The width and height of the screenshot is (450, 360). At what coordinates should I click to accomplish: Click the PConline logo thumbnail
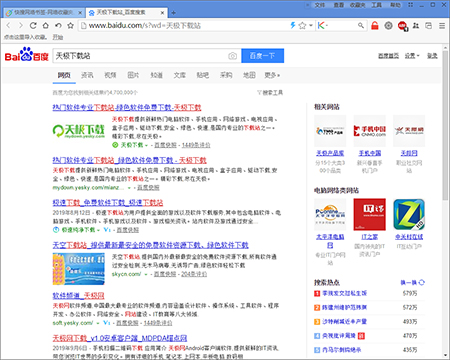click(330, 215)
